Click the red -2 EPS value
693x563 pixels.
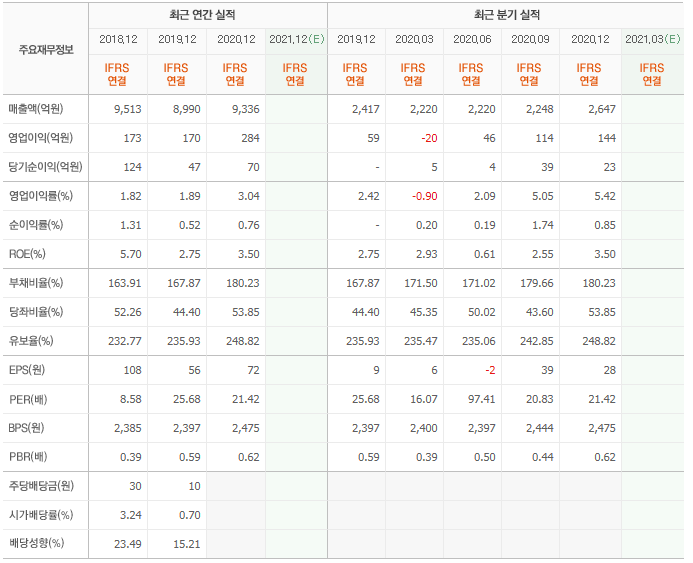coord(490,370)
